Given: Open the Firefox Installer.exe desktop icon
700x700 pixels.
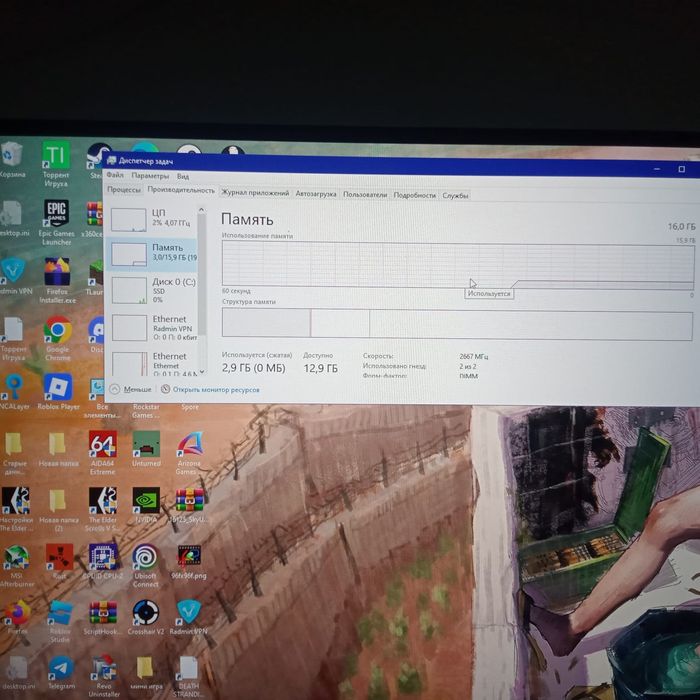Looking at the screenshot, I should coord(57,280).
